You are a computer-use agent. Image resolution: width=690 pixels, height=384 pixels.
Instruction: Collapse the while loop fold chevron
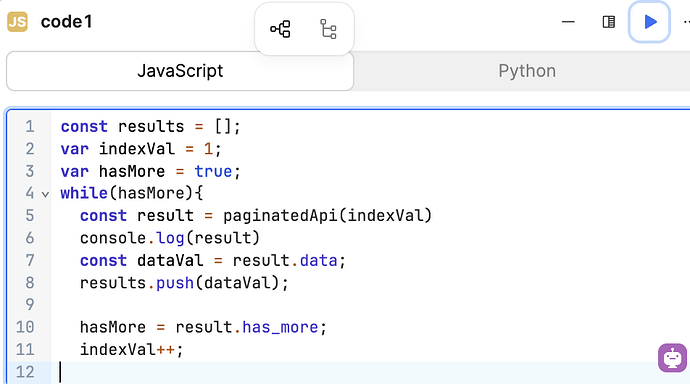[45, 194]
